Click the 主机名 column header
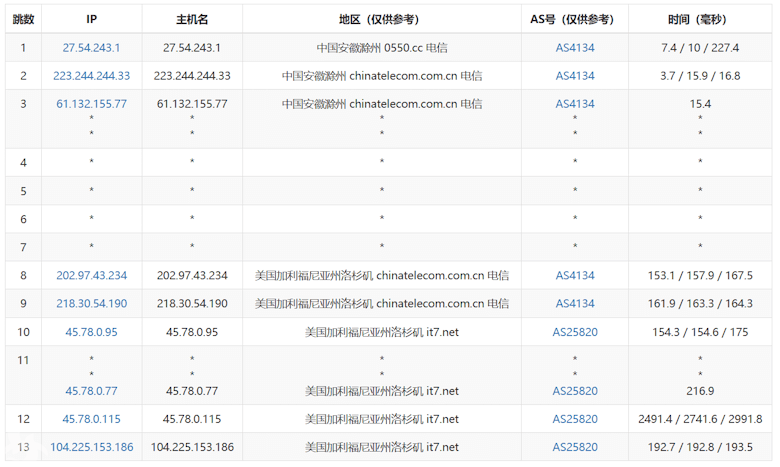The image size is (780, 467). 192,19
